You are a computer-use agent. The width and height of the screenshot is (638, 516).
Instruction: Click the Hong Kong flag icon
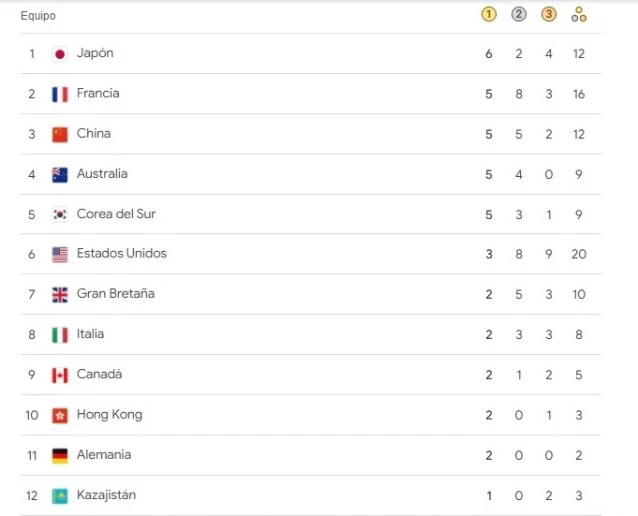coord(60,415)
